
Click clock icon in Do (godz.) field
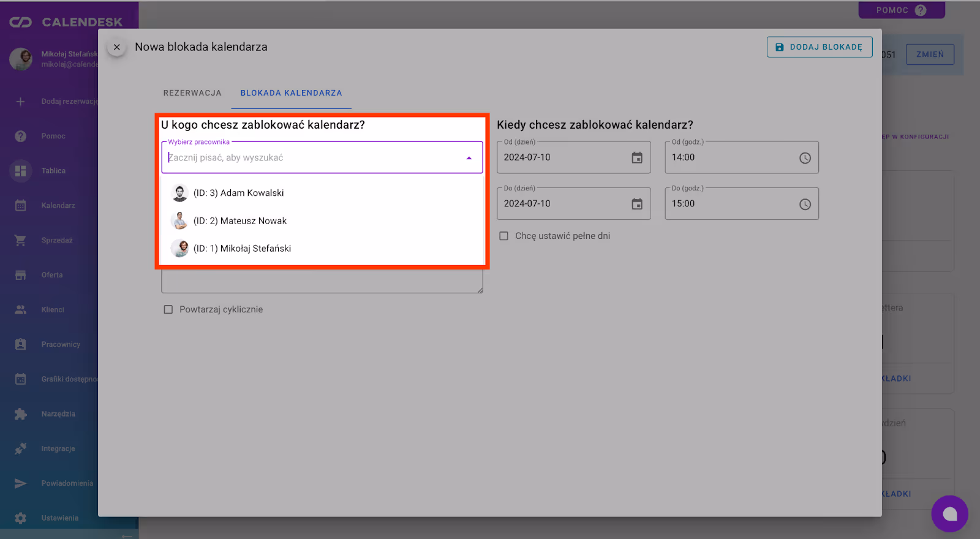805,204
